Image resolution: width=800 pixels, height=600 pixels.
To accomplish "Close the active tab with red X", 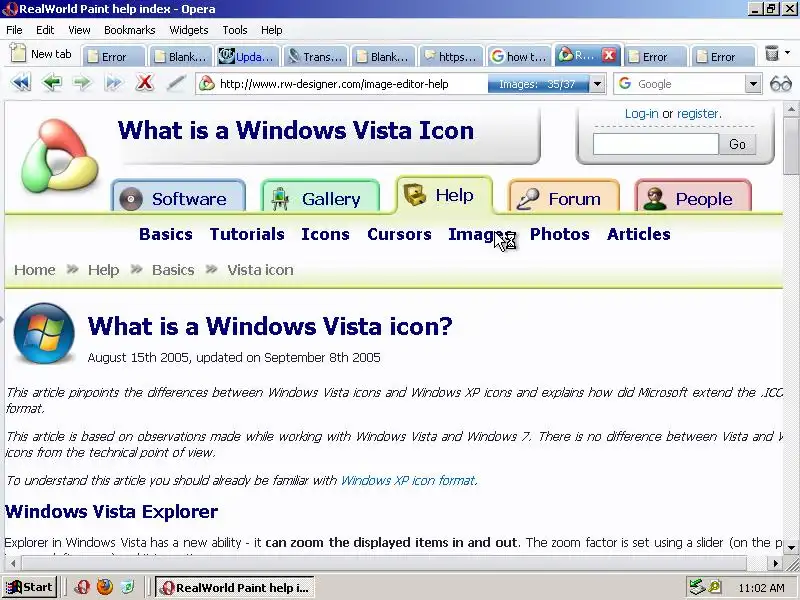I will pos(609,55).
